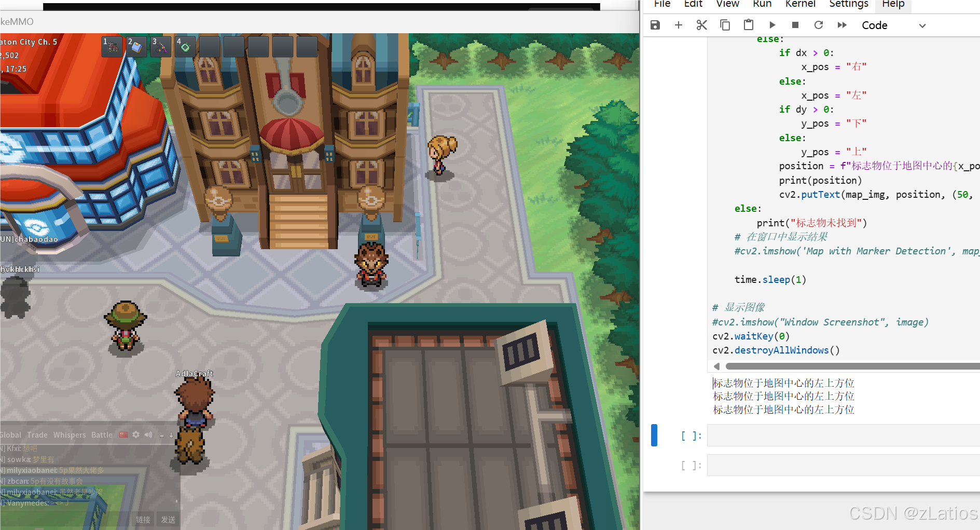Switch to the Battle chat tab
This screenshot has height=530, width=980.
[102, 435]
